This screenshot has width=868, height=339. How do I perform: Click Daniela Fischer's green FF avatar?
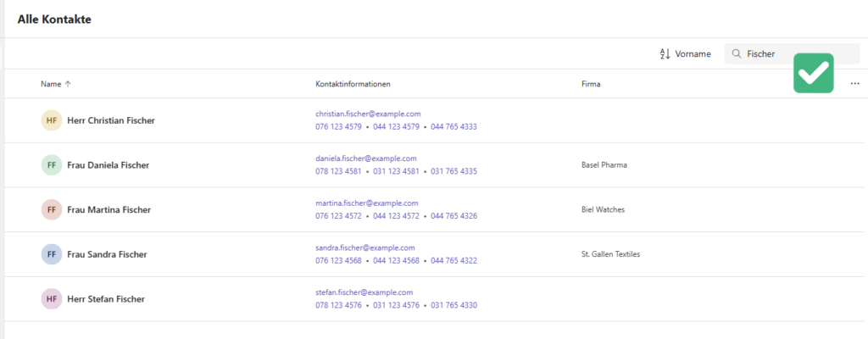[x=52, y=165]
